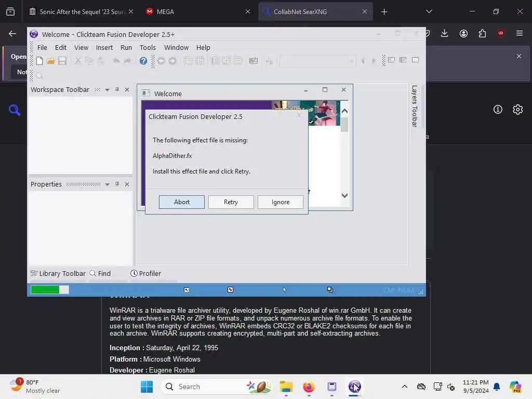The image size is (532, 399).
Task: Click the green progress bar in status bar
Action: (50, 289)
